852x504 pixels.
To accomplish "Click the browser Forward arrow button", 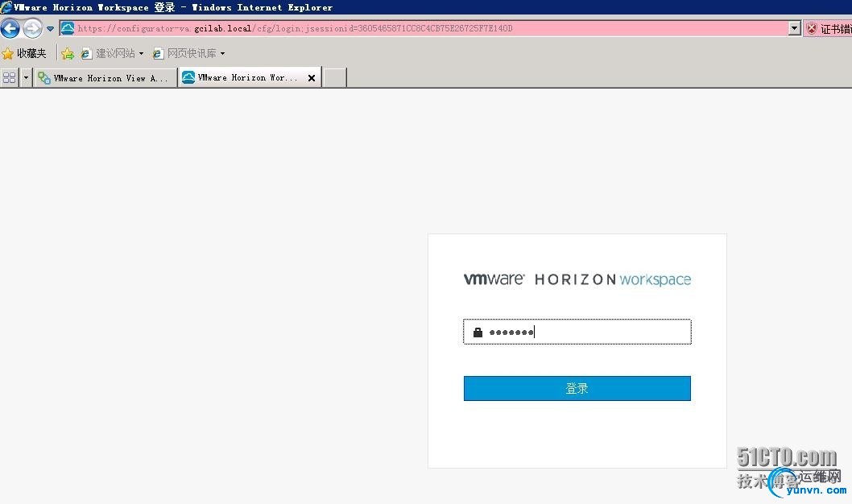I will (x=32, y=28).
